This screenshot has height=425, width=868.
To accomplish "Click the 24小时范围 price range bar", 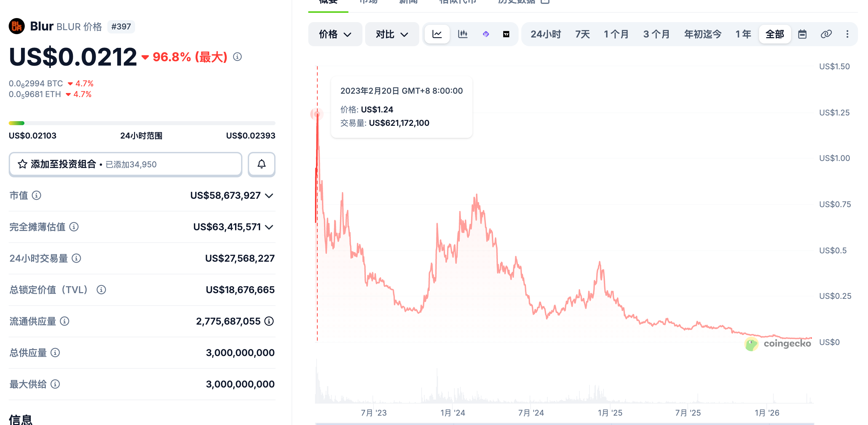I will click(142, 123).
